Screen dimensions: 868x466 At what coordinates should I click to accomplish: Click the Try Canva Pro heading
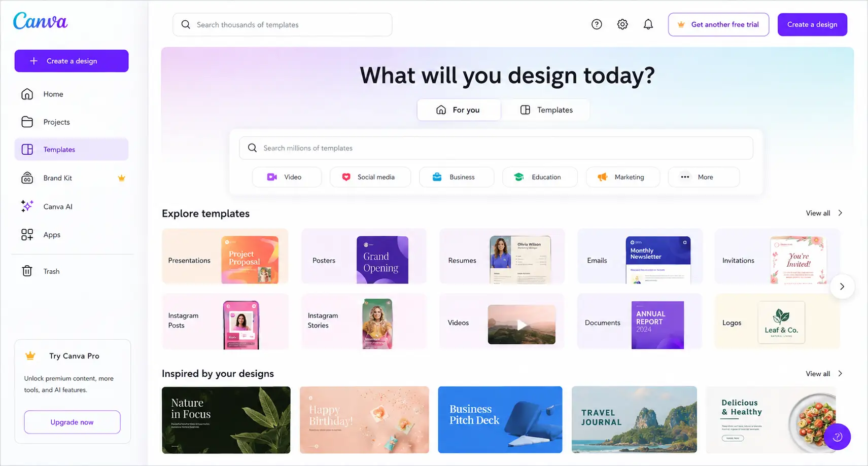tap(74, 356)
